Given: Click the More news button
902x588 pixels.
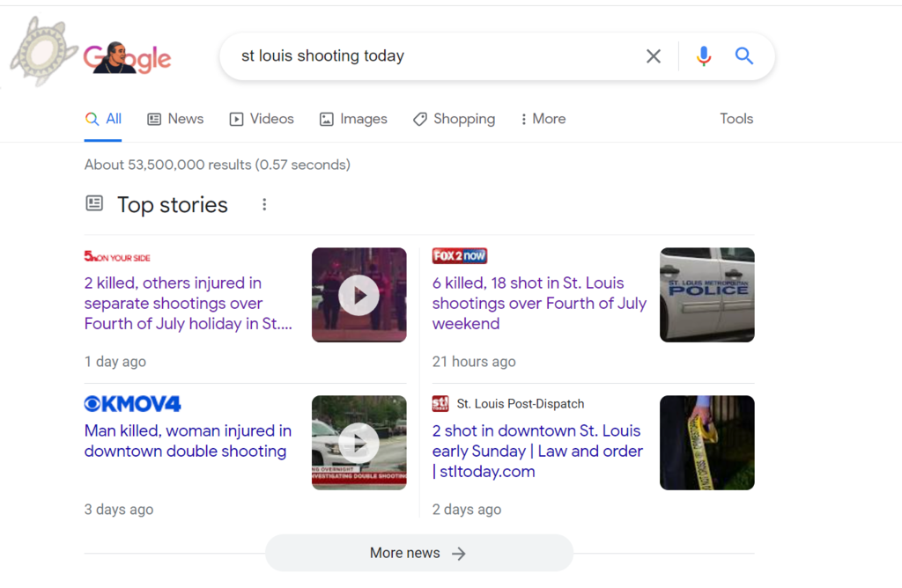Looking at the screenshot, I should pos(418,553).
